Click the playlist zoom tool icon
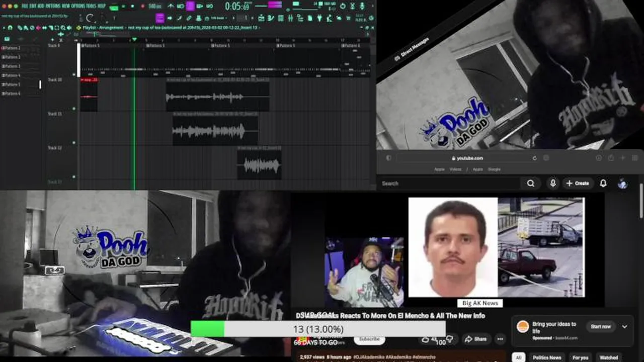Screen dimensions: 644x362 tap(63, 28)
